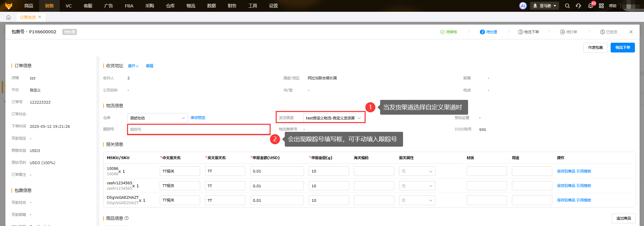Viewport: 644px width, 226px height.
Task: Click the 物流下单 step indicator
Action: [x=528, y=32]
